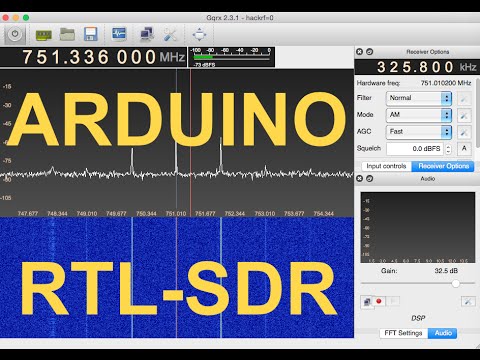Expand the AGC dropdown showing Fast
The height and width of the screenshot is (360, 480).
point(419,132)
